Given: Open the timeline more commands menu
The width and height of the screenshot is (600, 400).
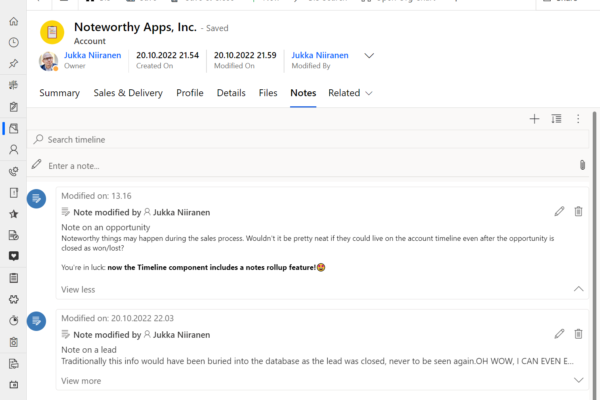Looking at the screenshot, I should 578,119.
